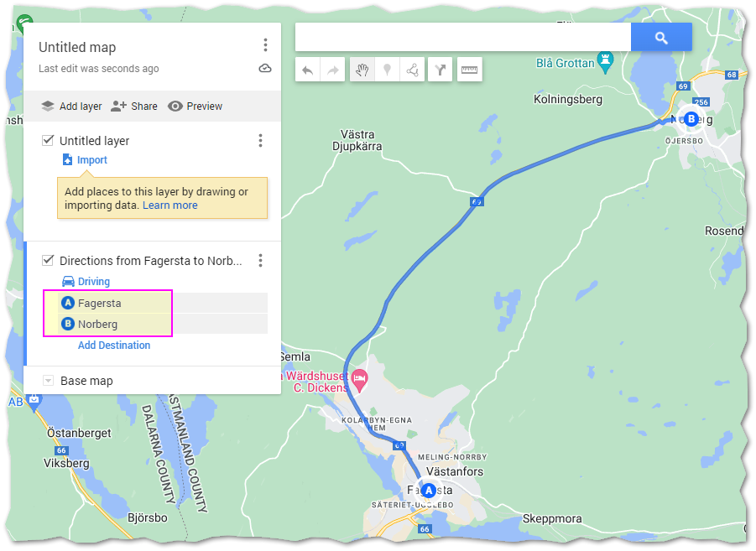The height and width of the screenshot is (551, 756).
Task: Uncheck the Untitled layer checkbox
Action: coord(48,140)
